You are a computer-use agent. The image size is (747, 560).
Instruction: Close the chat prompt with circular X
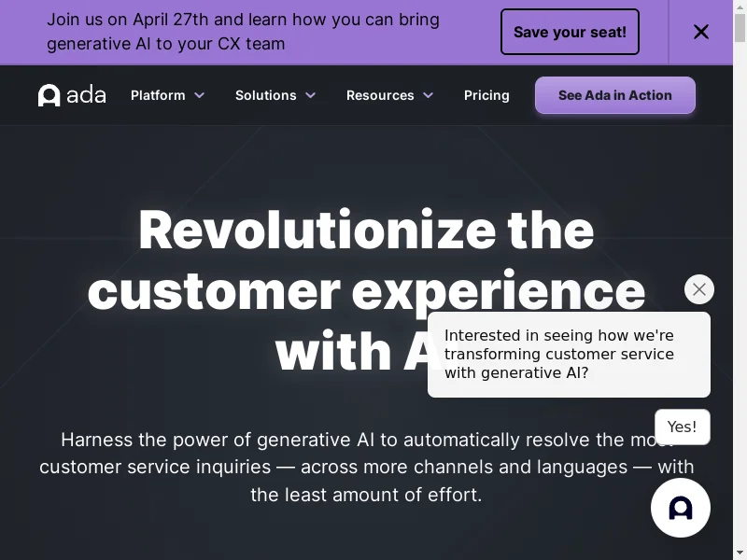[x=698, y=289]
